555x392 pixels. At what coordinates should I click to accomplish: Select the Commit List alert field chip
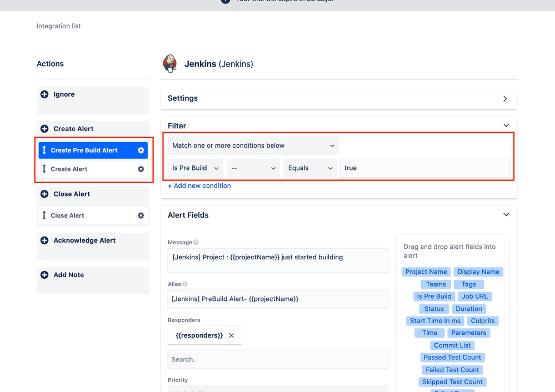[452, 345]
